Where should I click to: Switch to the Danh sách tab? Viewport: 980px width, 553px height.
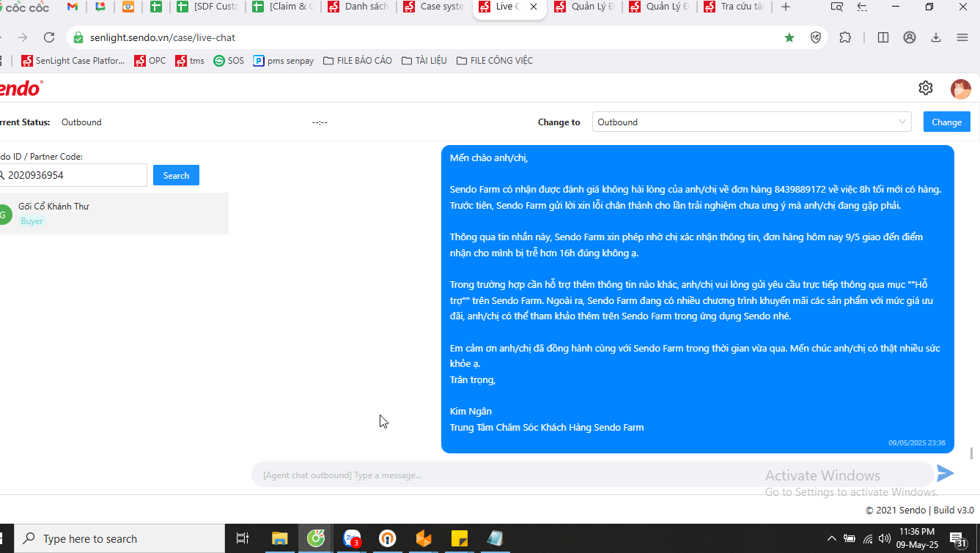[358, 7]
